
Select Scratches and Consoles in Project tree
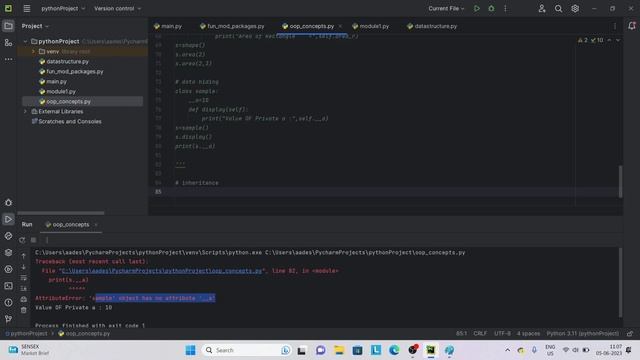(x=70, y=121)
